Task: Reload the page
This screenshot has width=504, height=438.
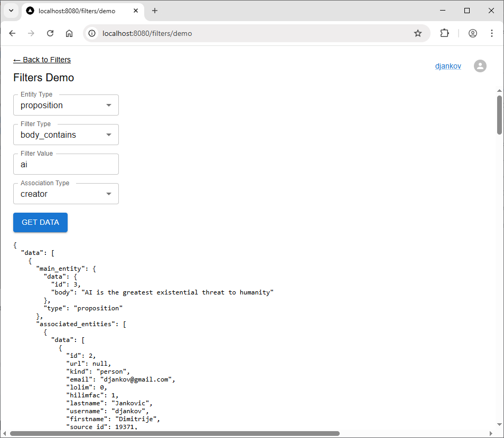Action: [x=50, y=33]
